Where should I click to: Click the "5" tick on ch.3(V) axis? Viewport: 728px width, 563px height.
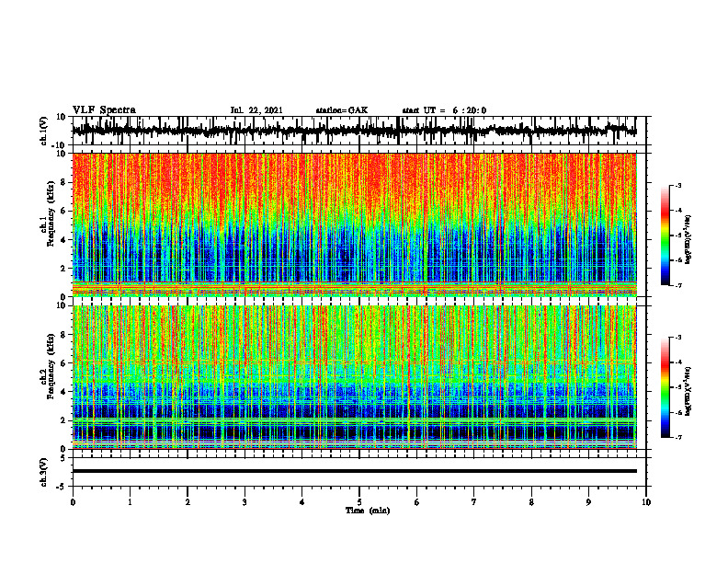[64, 458]
